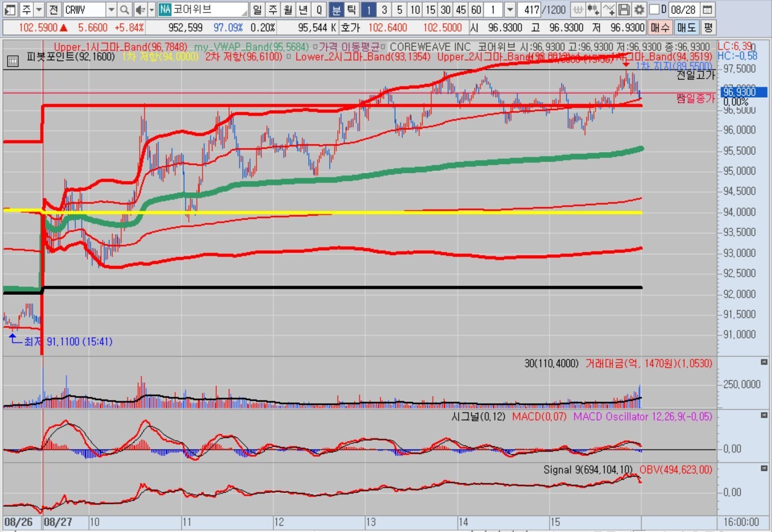Viewport: 772px width, 532px height.
Task: Collapse the volume panel corner button
Action: coord(764,362)
